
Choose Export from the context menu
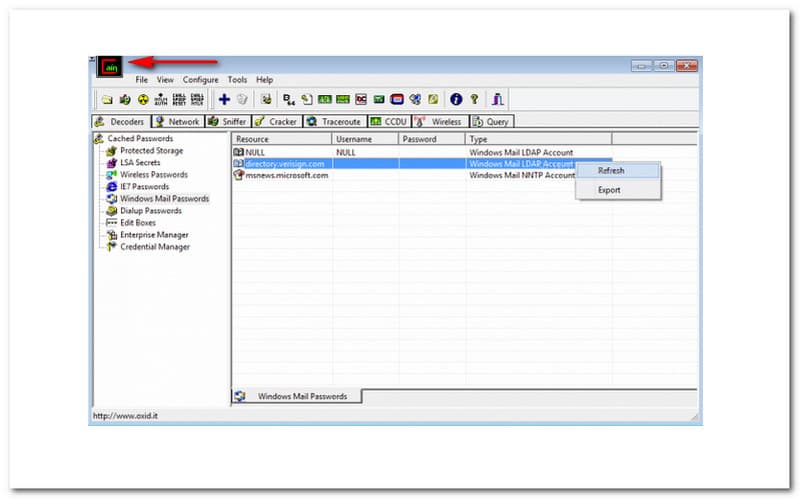(609, 190)
